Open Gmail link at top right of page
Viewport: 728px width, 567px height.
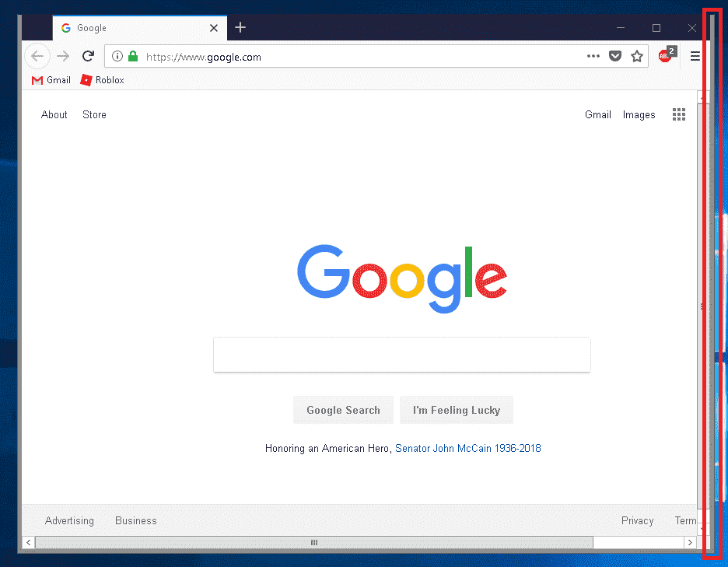tap(597, 114)
